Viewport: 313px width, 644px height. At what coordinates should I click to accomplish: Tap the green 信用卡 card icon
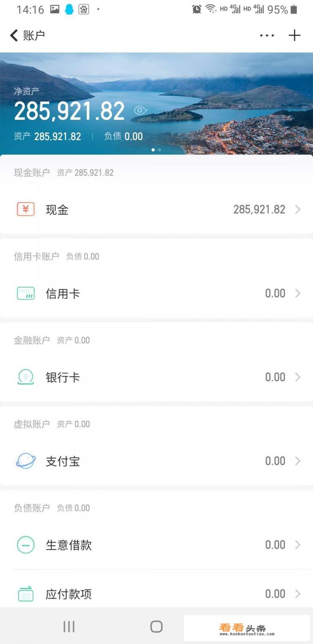pyautogui.click(x=26, y=293)
